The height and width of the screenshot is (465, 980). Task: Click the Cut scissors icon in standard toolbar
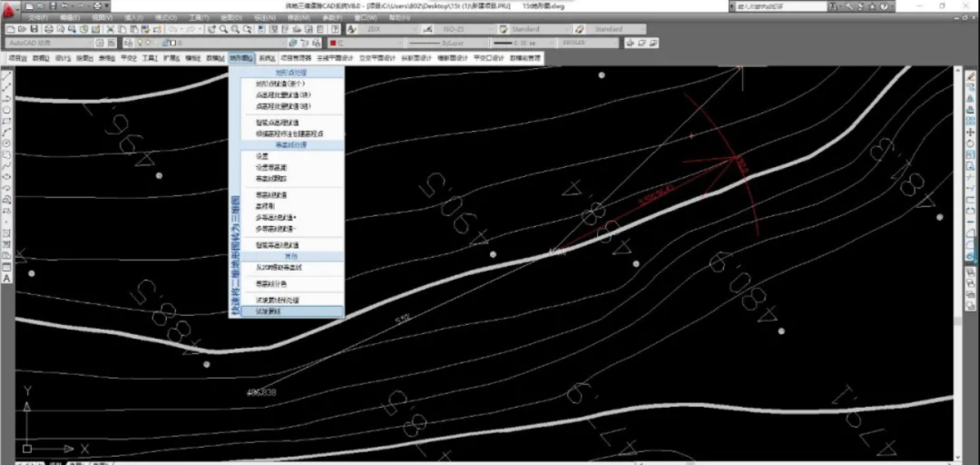[110, 29]
